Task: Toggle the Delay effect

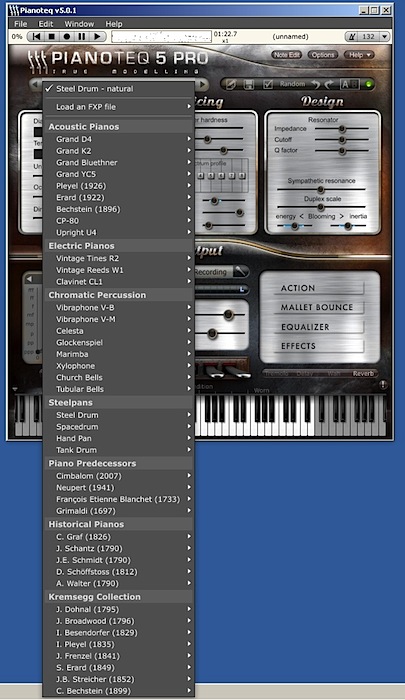Action: click(305, 374)
